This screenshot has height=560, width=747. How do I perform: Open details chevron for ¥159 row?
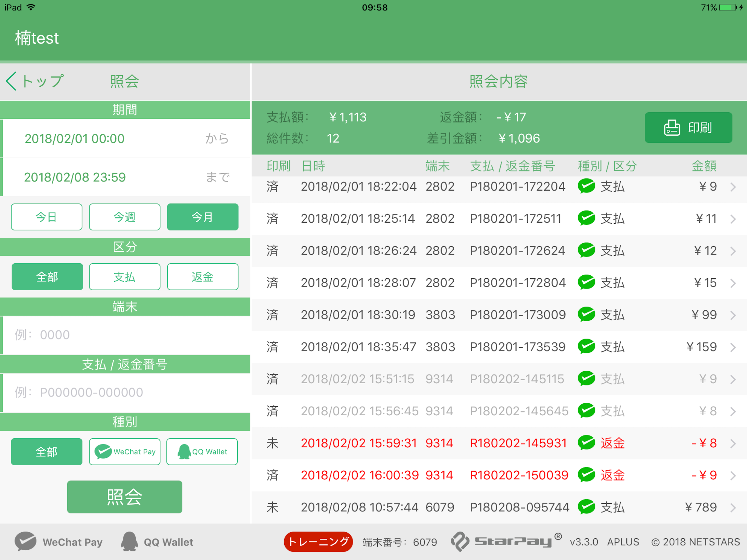tap(733, 347)
